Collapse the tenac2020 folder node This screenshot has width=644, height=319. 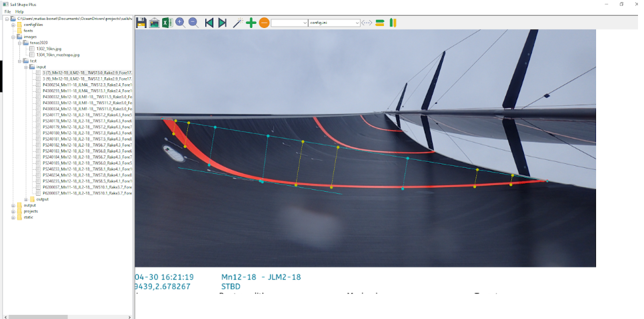[19, 43]
